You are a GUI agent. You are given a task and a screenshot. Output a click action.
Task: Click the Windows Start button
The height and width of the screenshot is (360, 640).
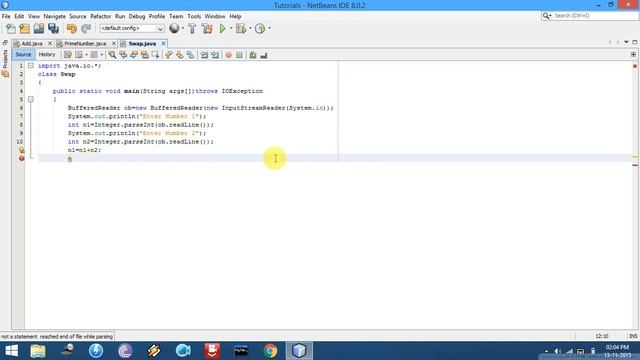(x=11, y=351)
